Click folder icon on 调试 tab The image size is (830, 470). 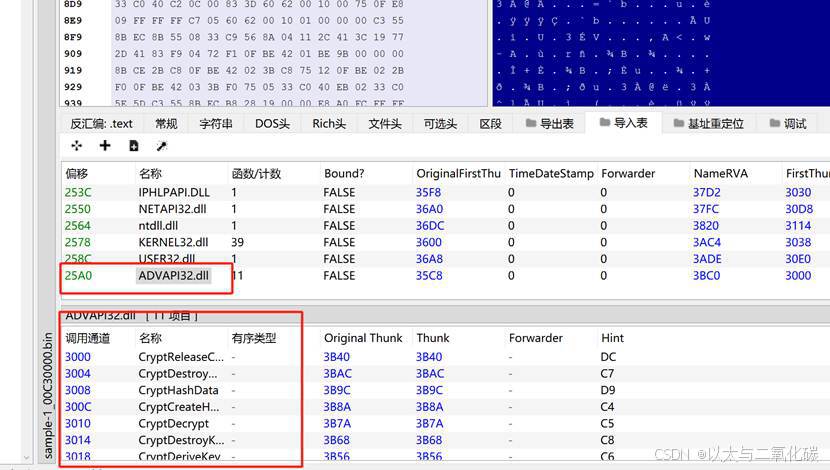click(775, 123)
